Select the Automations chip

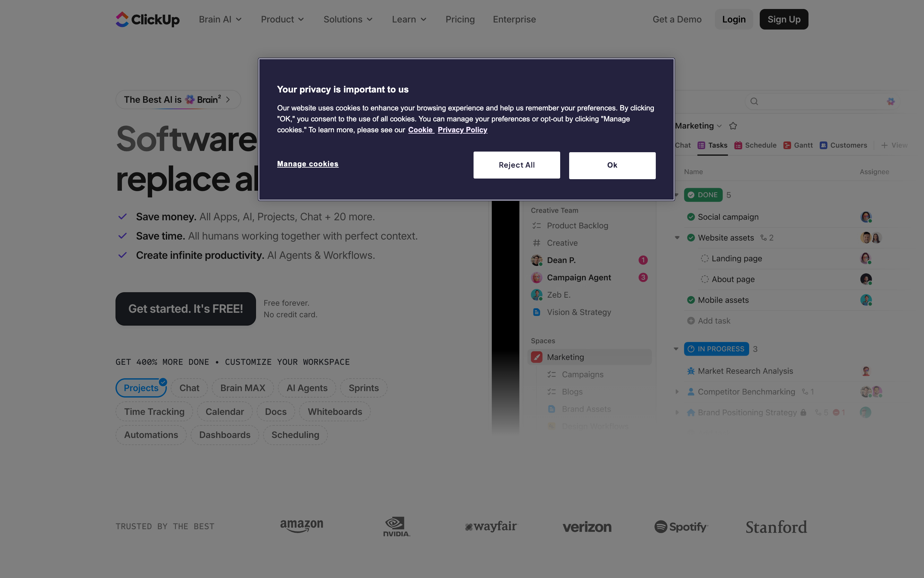151,435
